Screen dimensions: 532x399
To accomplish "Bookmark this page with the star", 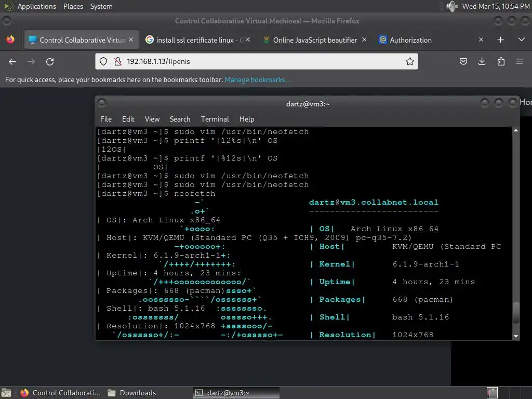I will tap(410, 61).
